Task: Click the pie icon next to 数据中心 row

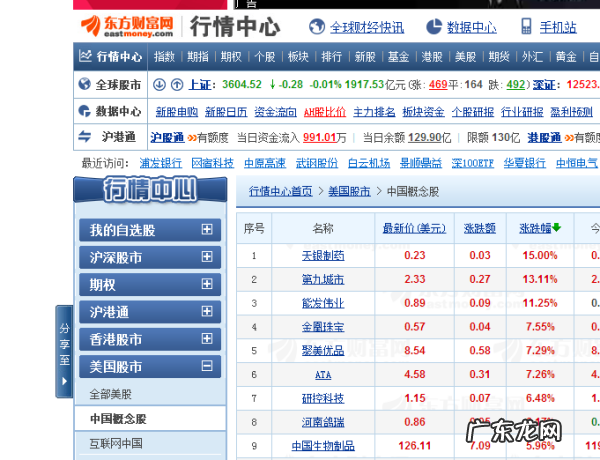Action: 85,111
